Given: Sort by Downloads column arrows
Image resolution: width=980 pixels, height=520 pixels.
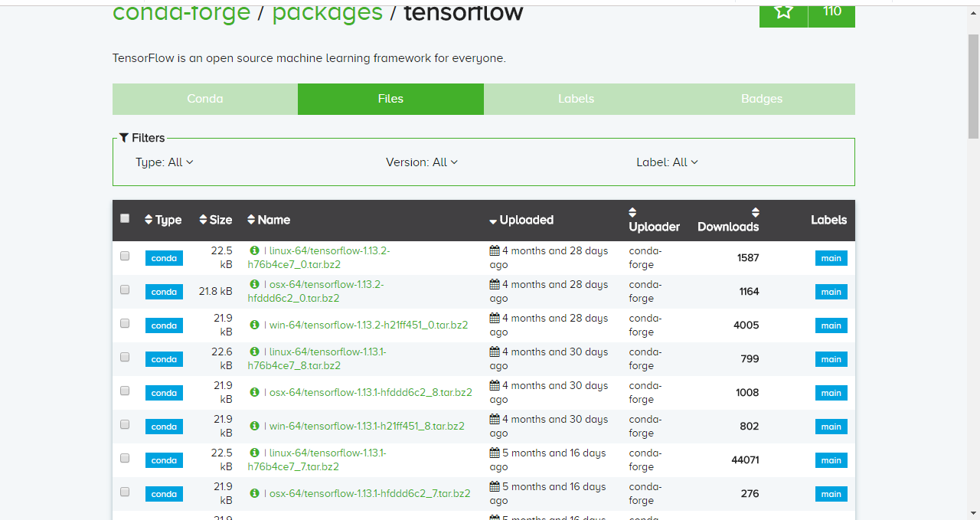Looking at the screenshot, I should pyautogui.click(x=755, y=212).
